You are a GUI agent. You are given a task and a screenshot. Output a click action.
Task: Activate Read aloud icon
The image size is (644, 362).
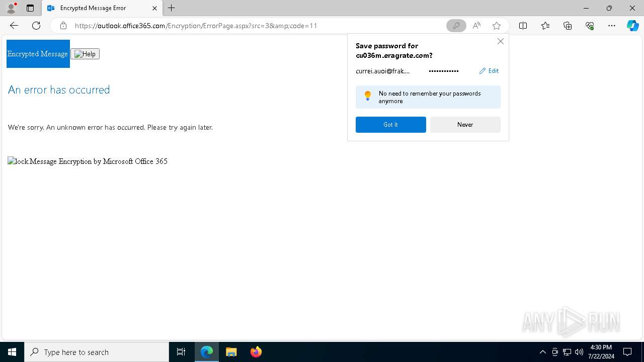476,26
